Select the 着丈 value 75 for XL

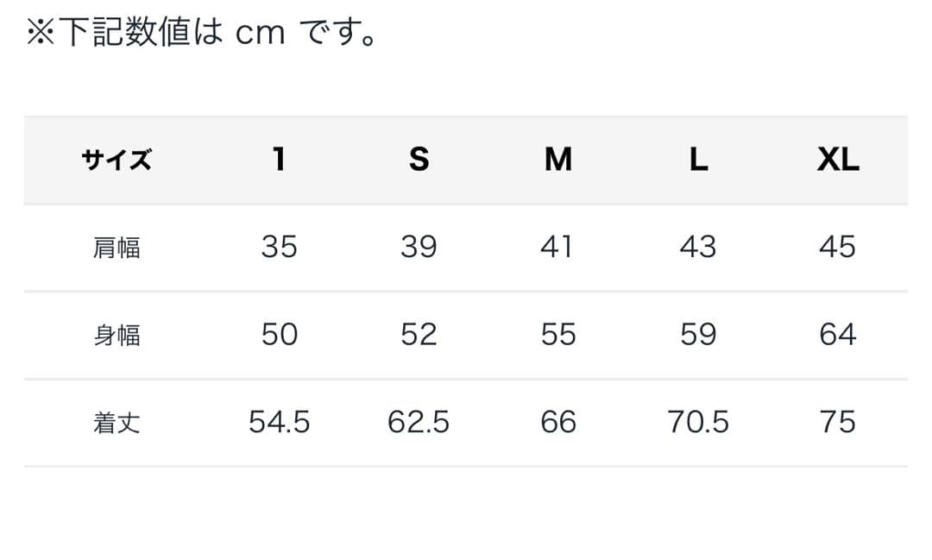pyautogui.click(x=837, y=422)
